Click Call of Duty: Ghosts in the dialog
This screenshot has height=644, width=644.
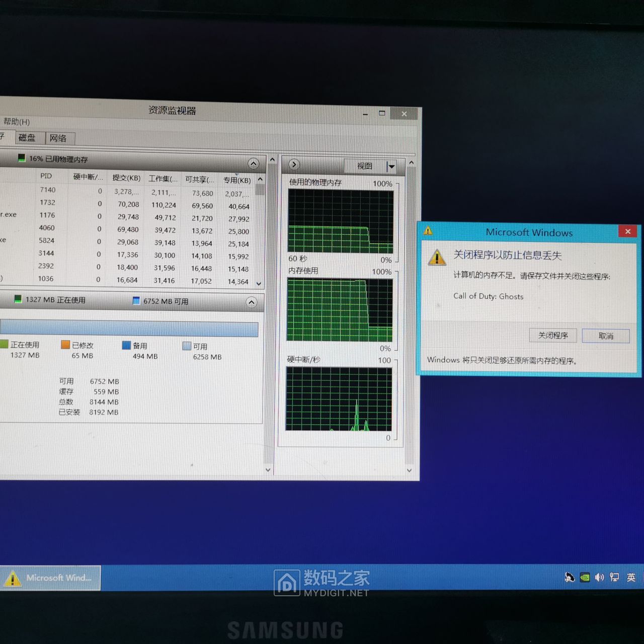point(488,296)
